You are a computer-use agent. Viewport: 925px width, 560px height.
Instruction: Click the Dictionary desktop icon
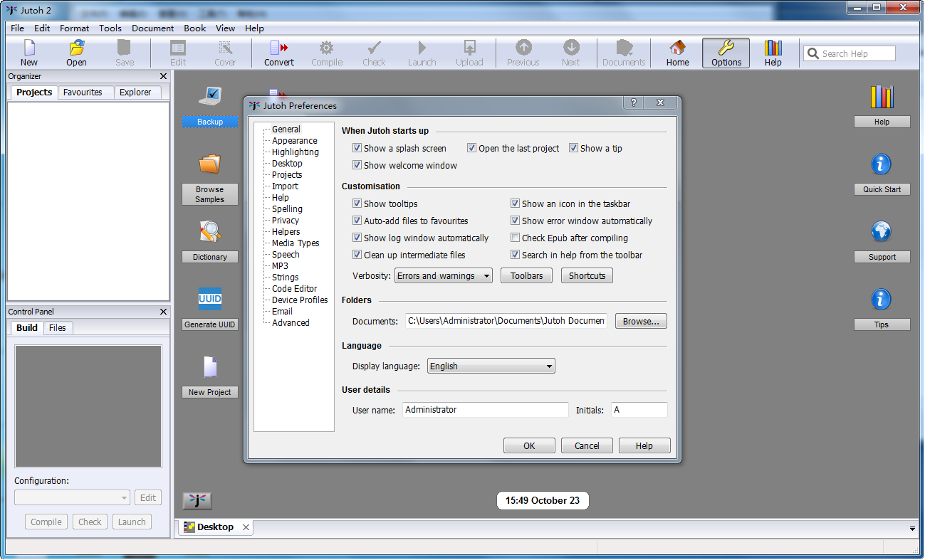(x=210, y=232)
